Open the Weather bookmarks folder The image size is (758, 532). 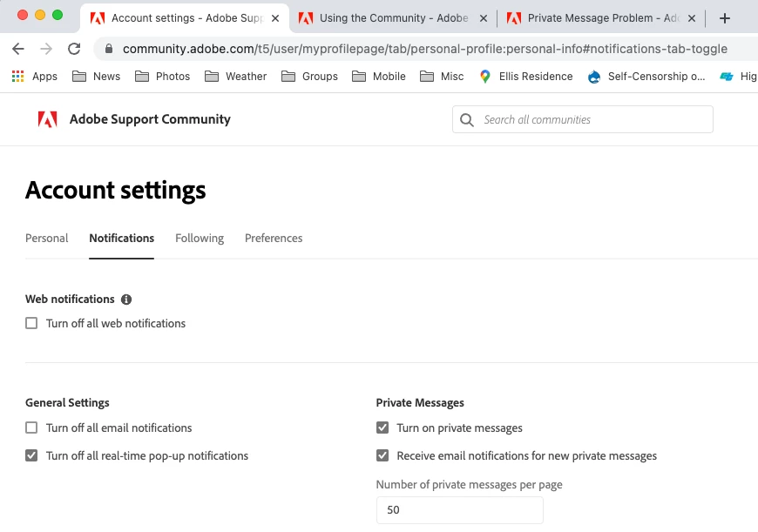point(235,77)
